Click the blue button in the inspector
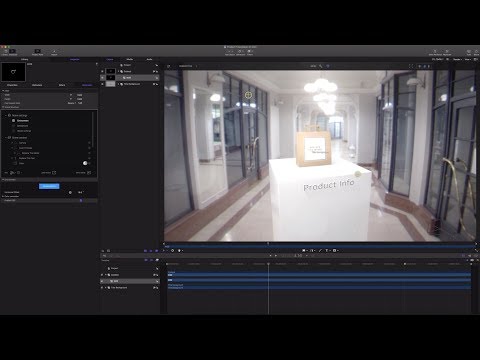The width and height of the screenshot is (480, 360). [49, 186]
